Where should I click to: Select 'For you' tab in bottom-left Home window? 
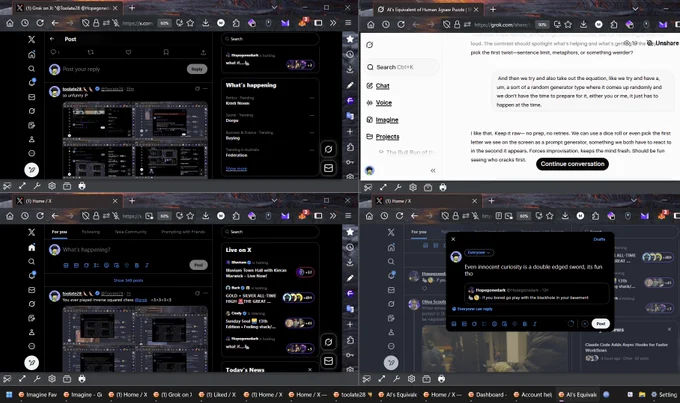point(59,232)
